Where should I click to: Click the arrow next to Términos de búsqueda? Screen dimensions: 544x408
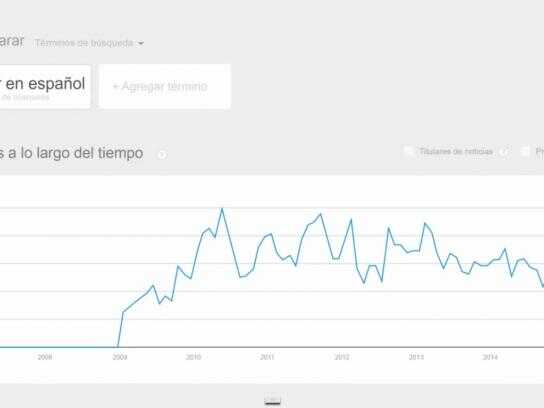(141, 43)
